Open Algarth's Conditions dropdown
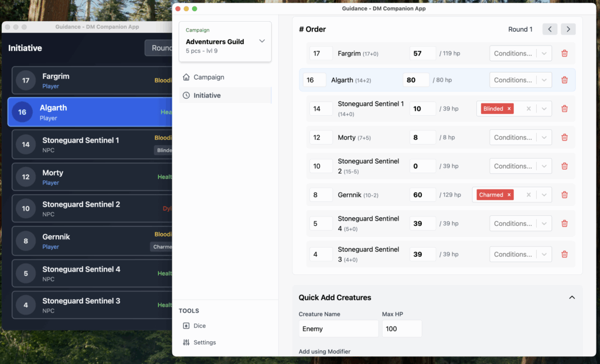This screenshot has height=364, width=600. click(520, 80)
